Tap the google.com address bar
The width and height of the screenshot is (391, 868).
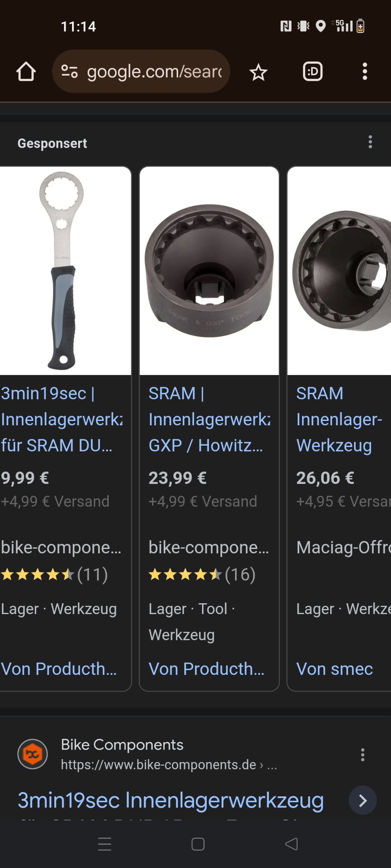(141, 71)
